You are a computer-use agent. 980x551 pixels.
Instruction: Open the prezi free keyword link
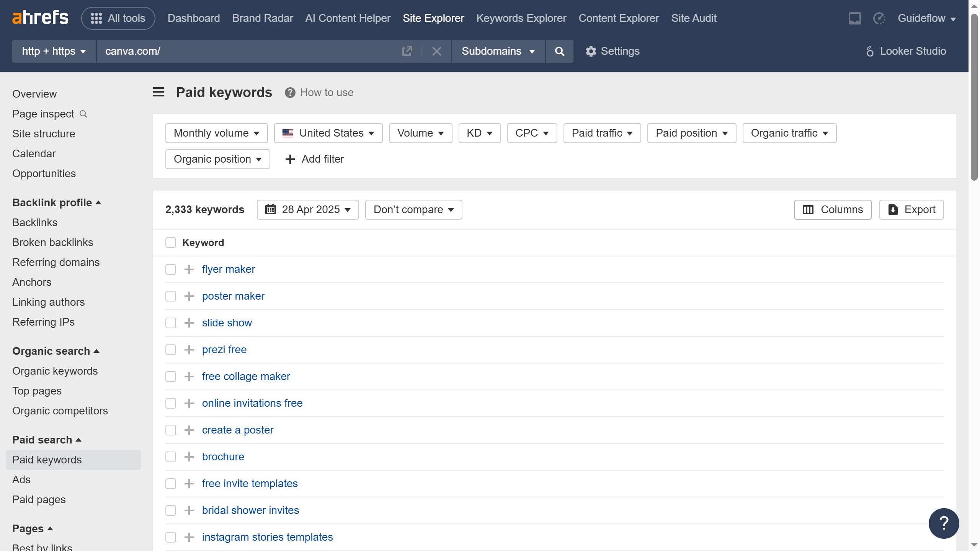pos(224,350)
